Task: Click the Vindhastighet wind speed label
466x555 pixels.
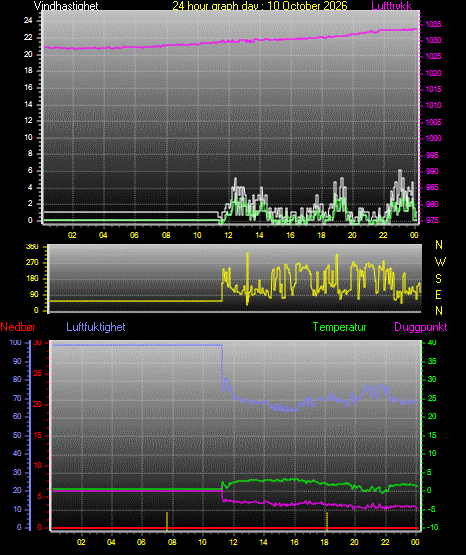Action: (66, 6)
